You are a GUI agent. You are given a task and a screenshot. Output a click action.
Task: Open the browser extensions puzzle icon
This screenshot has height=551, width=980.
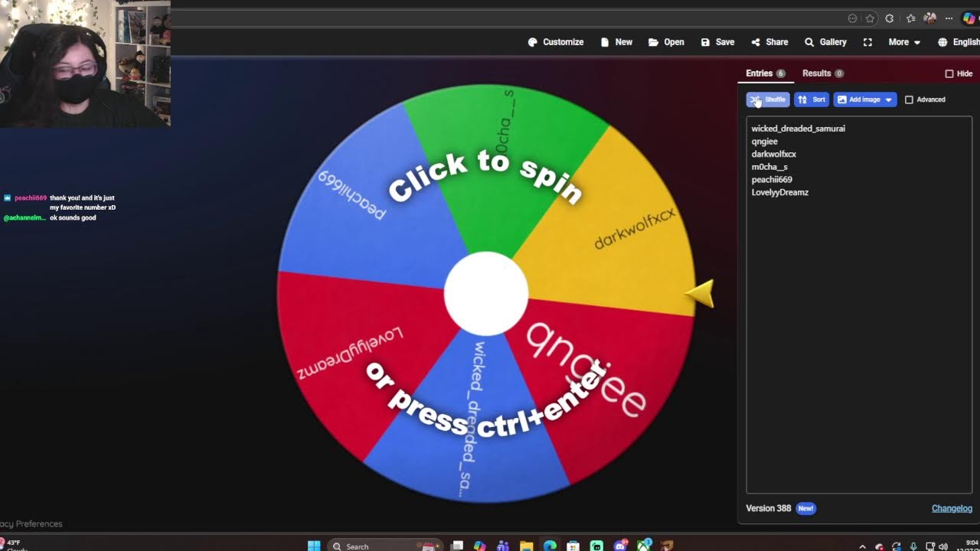(x=890, y=18)
